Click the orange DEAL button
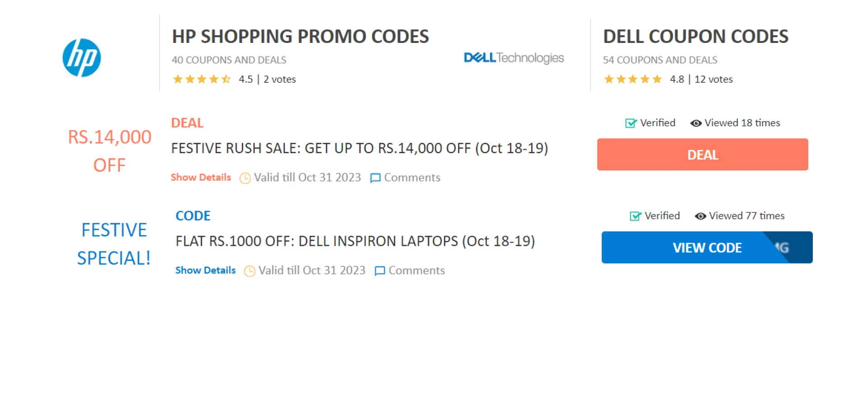 (x=702, y=155)
